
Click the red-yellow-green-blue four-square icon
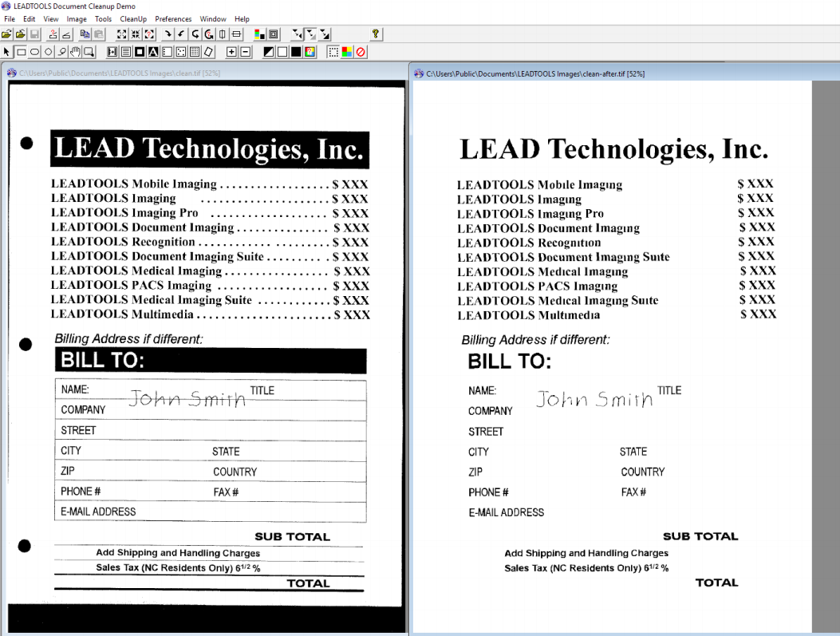(x=347, y=52)
